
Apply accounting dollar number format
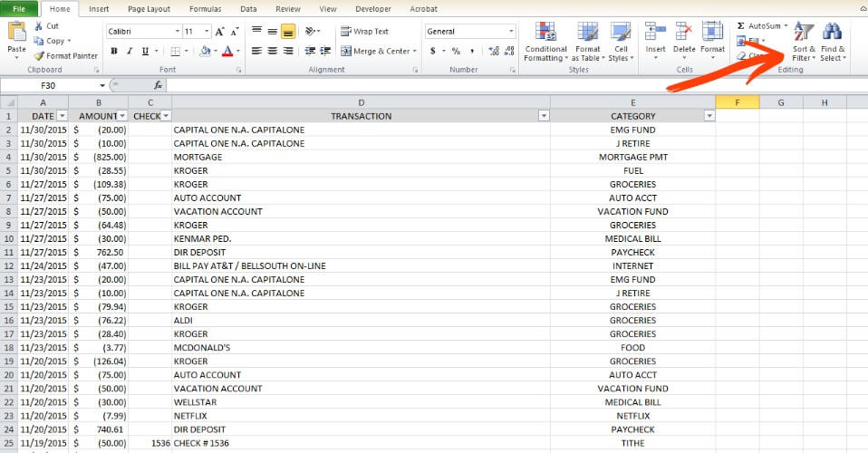tap(433, 51)
